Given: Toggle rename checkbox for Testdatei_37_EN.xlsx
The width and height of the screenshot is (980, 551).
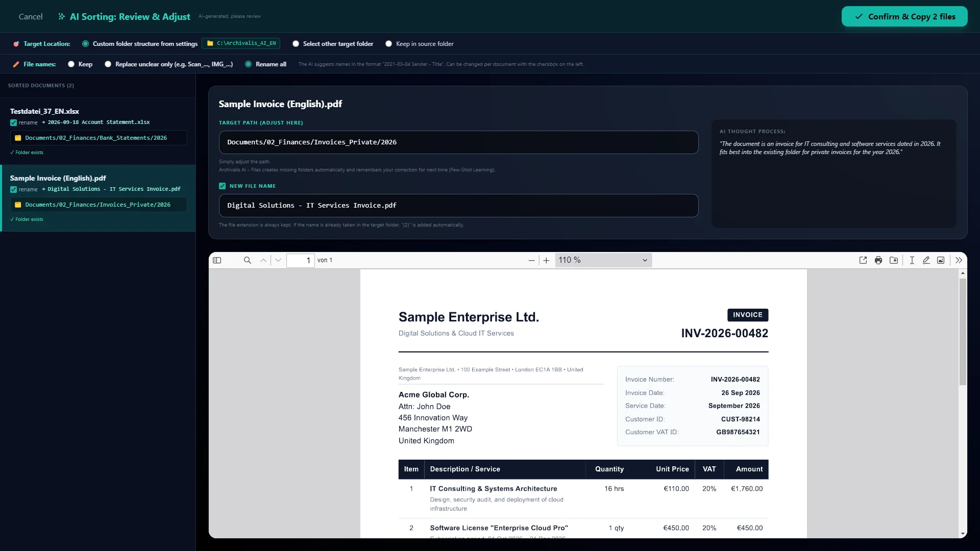Looking at the screenshot, I should tap(13, 122).
